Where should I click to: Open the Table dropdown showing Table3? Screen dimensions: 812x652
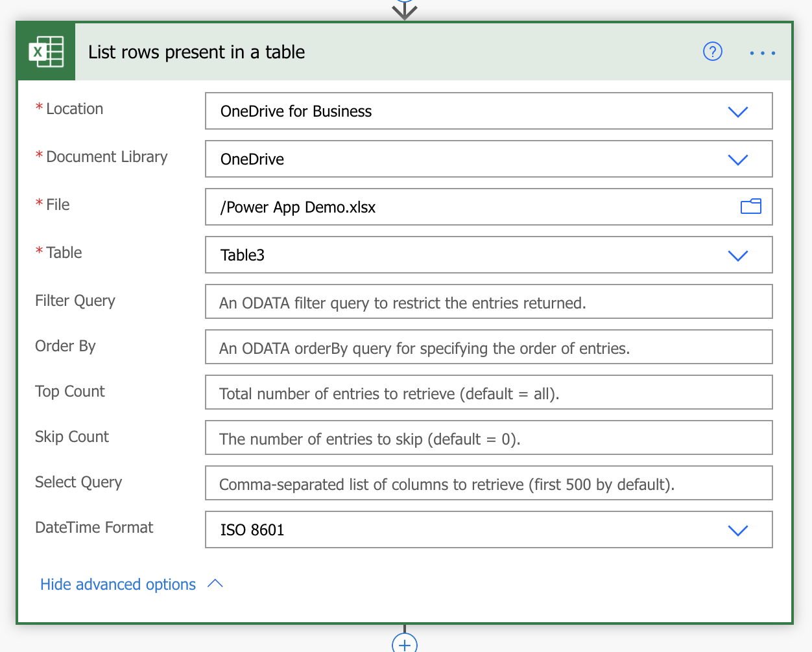click(x=738, y=255)
